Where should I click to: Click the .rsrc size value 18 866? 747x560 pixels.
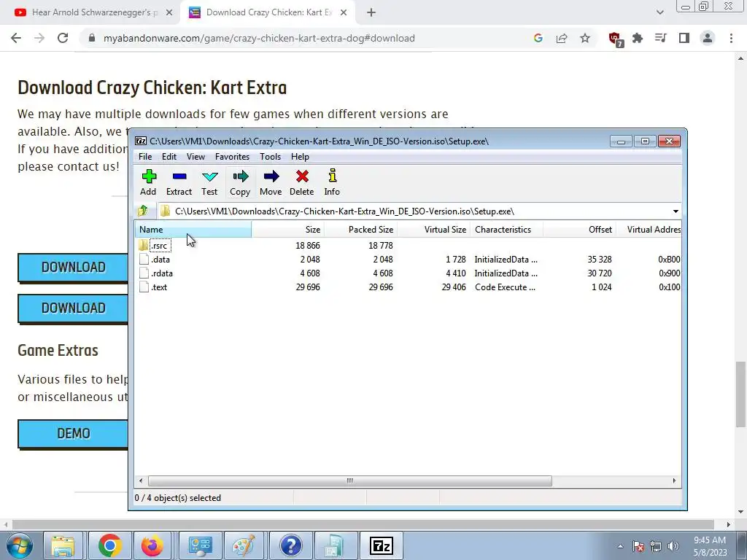308,245
